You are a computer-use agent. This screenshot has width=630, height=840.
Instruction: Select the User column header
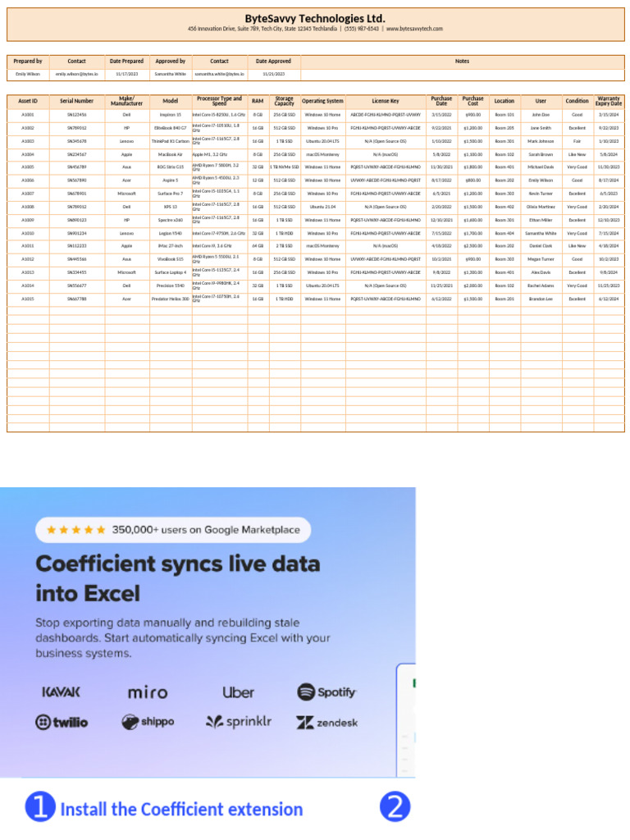[541, 101]
